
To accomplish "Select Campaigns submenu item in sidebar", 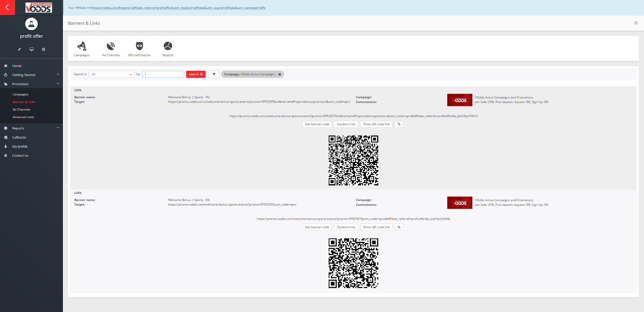I will point(21,94).
